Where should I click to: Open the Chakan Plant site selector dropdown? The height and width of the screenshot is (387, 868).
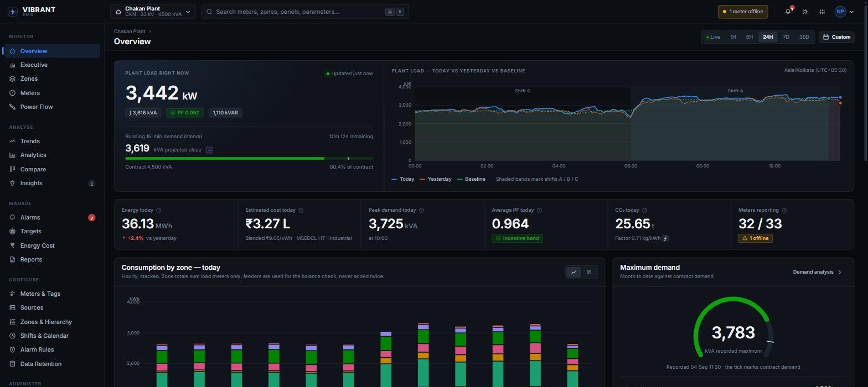153,12
